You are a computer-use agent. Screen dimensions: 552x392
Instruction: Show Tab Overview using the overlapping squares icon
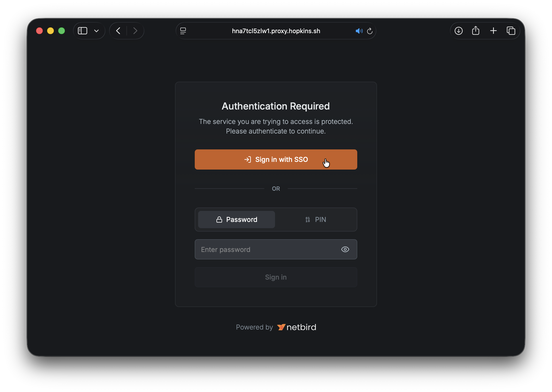tap(511, 31)
